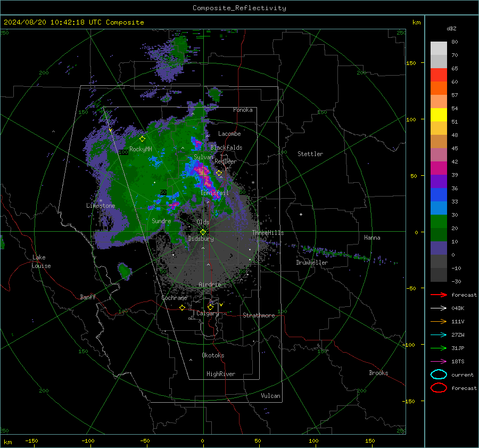Click the Ponoka city label
The height and width of the screenshot is (448, 479).
243,110
